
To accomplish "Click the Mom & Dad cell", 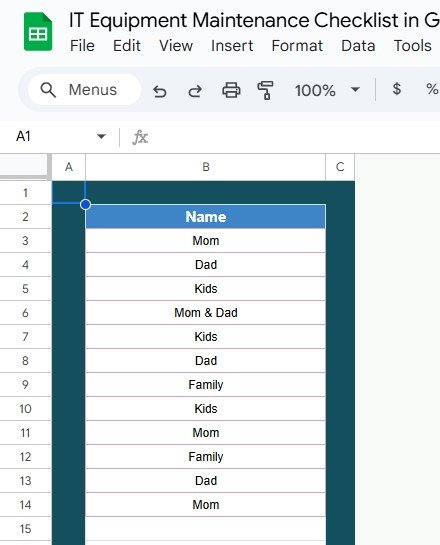I will tap(205, 312).
